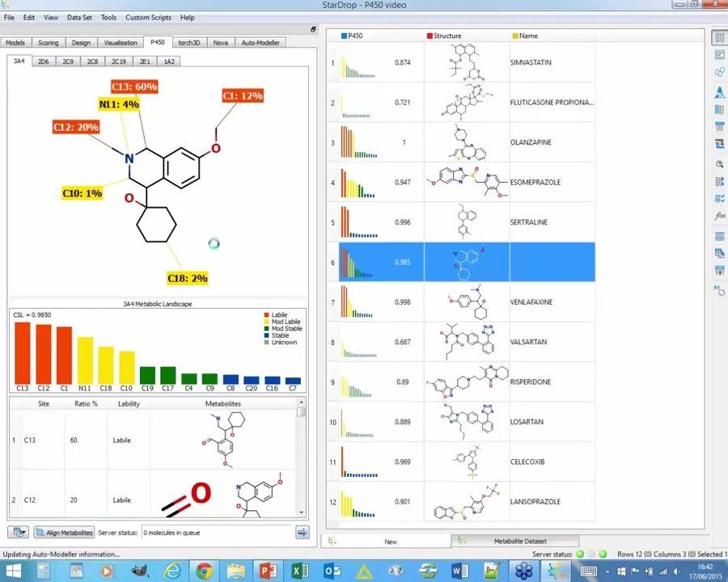Open the Custom Scripts menu
The height and width of the screenshot is (582, 728).
(x=148, y=17)
